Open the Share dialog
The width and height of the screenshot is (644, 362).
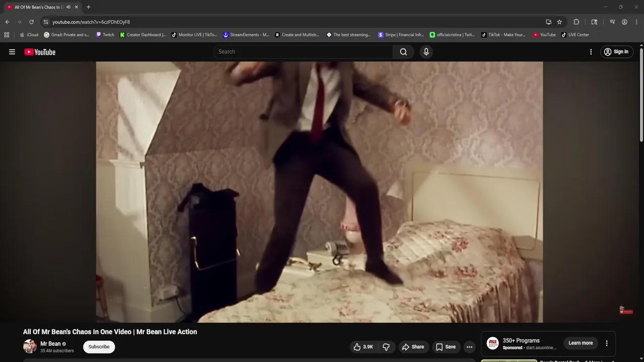coord(413,347)
